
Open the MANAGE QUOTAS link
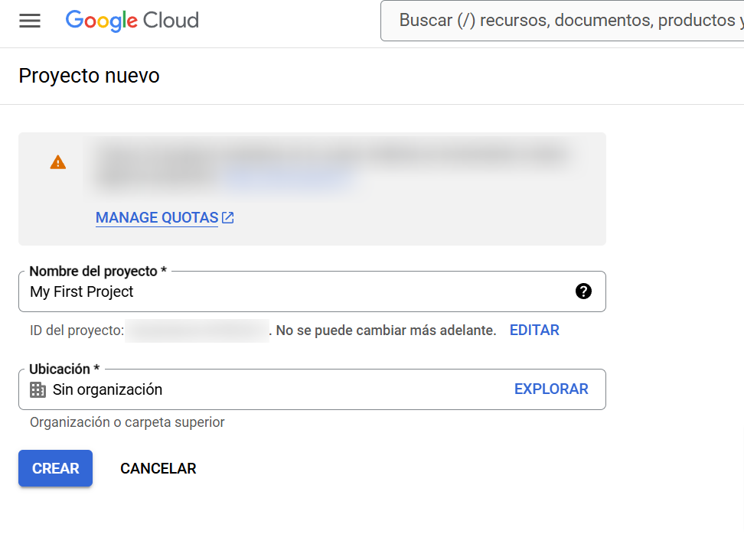[x=157, y=218]
